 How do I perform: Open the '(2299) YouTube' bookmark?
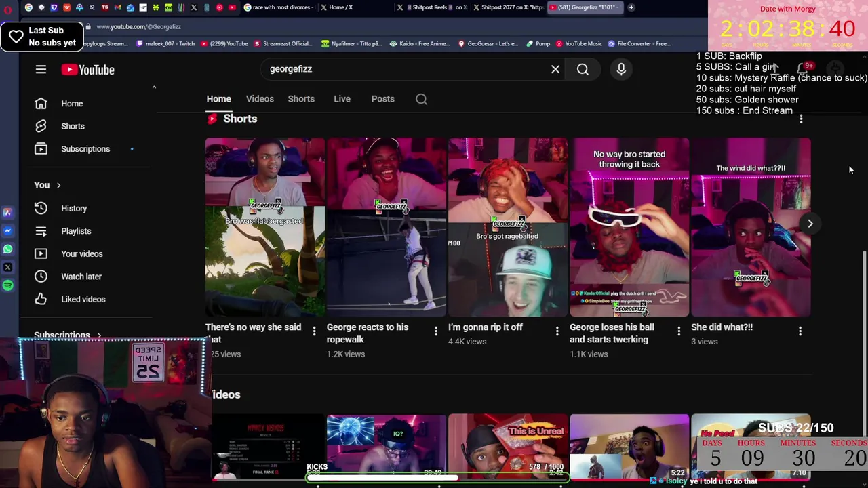223,44
